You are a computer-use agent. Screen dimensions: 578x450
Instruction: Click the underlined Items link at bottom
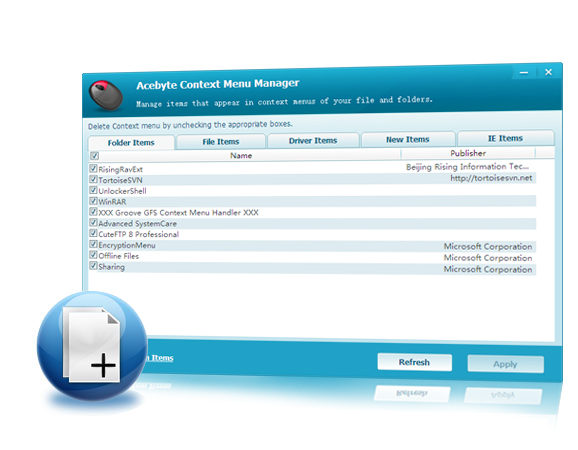click(161, 358)
